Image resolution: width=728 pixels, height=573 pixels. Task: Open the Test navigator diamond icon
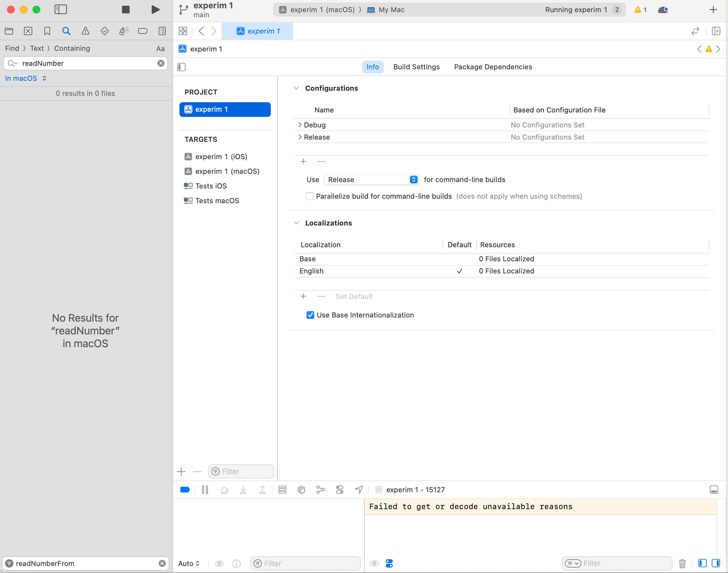[x=105, y=31]
